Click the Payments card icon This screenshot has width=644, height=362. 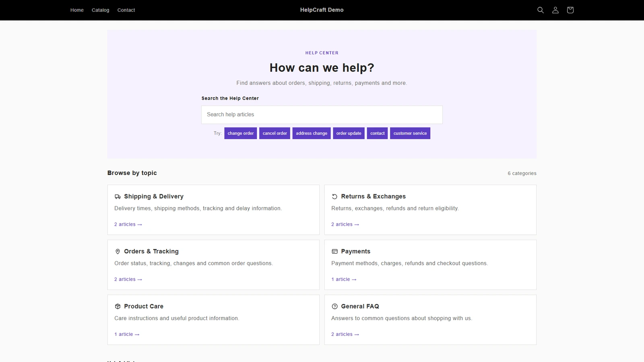(334, 251)
